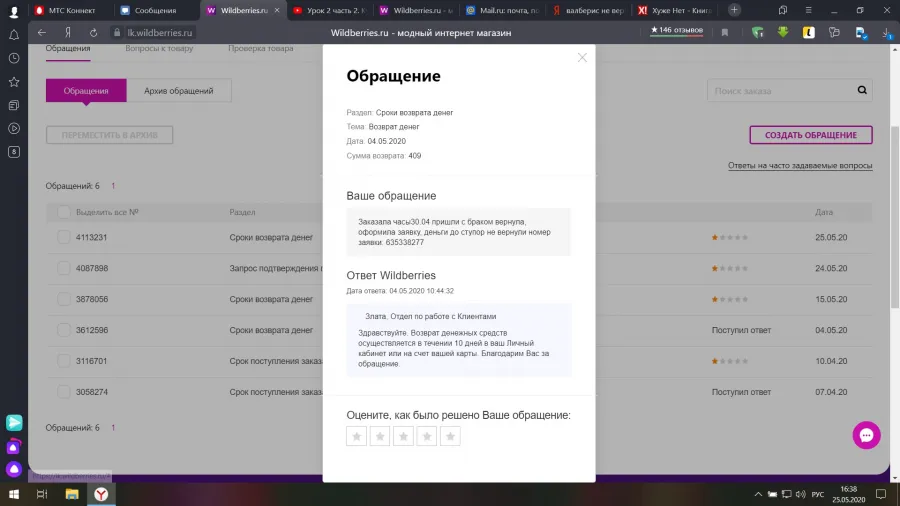
Task: Open browser history clock icon in sidebar
Action: point(14,59)
